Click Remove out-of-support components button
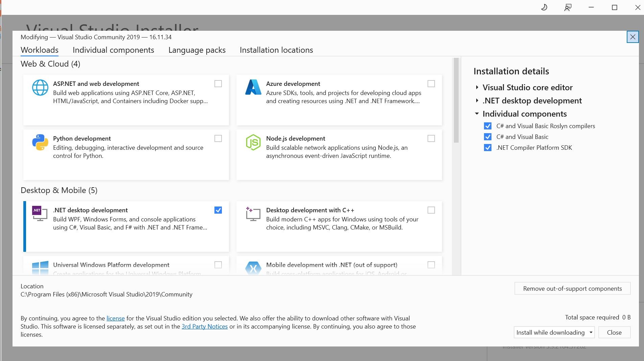Image resolution: width=644 pixels, height=361 pixels. (572, 289)
